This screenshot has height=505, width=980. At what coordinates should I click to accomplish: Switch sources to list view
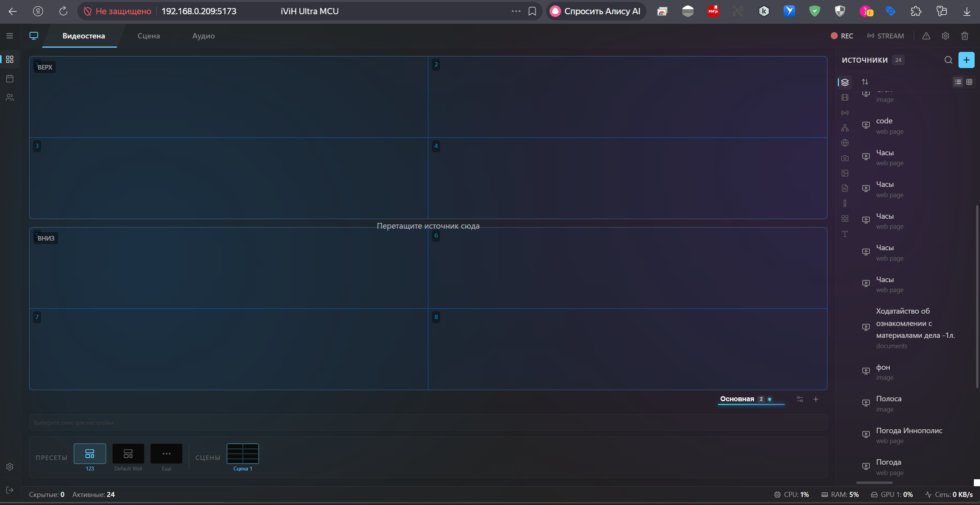[x=958, y=82]
